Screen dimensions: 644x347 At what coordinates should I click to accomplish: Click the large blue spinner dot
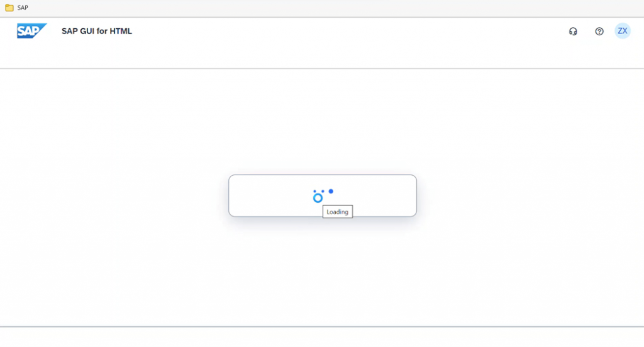pos(331,191)
